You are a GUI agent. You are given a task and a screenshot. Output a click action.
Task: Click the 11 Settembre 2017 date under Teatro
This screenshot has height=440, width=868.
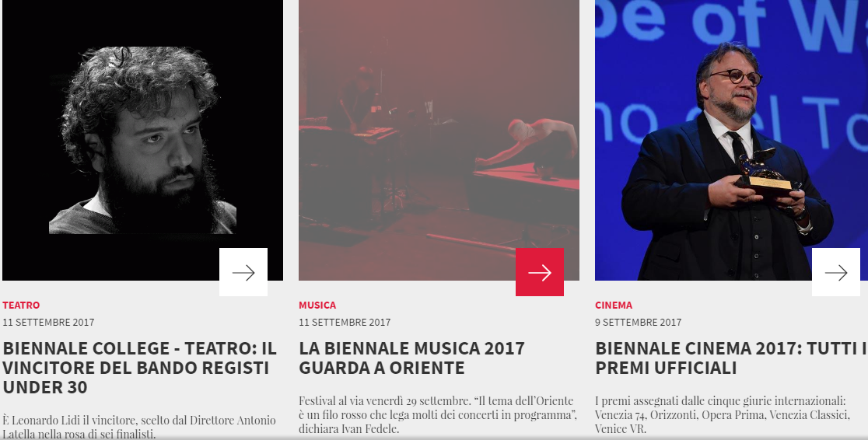click(48, 322)
